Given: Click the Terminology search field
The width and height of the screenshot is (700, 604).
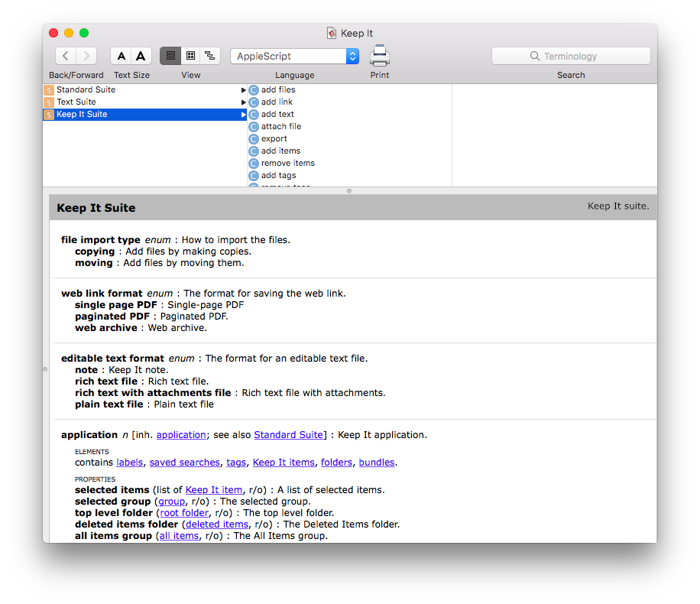Looking at the screenshot, I should 571,57.
